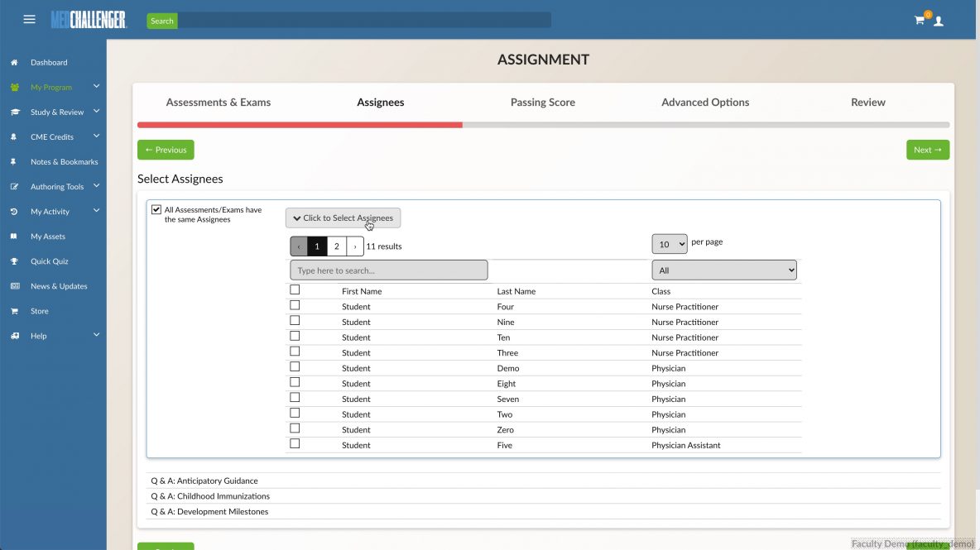Click the green Search button
The width and height of the screenshot is (980, 550).
click(x=162, y=21)
